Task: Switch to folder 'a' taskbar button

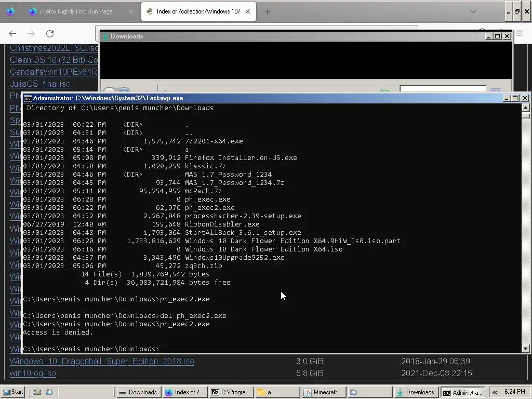Action: (x=277, y=392)
